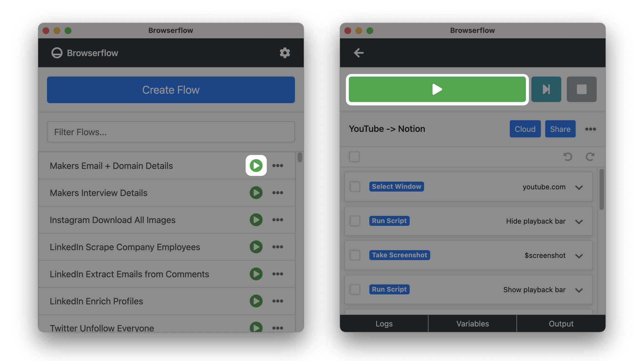Image resolution: width=644 pixels, height=361 pixels.
Task: Switch to the Output tab
Action: tap(561, 323)
